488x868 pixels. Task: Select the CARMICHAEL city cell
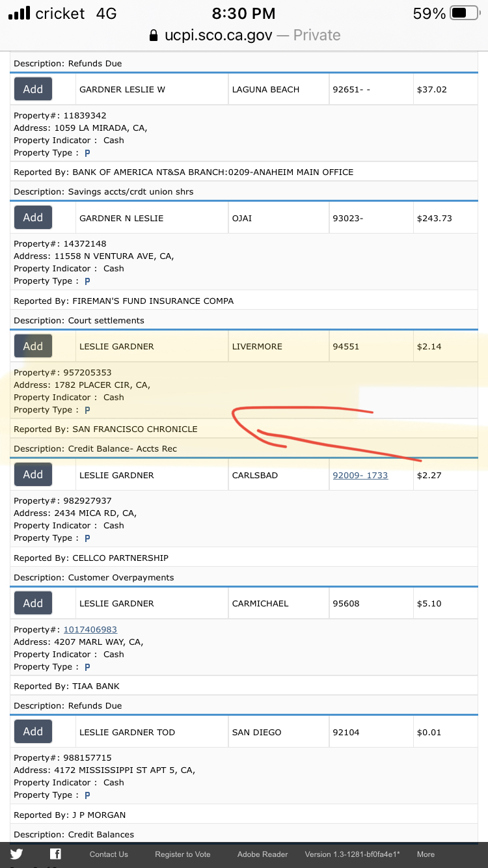(x=278, y=603)
